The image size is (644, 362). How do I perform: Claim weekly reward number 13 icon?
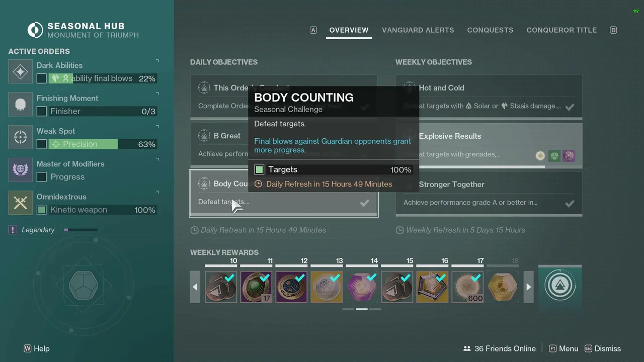point(327,287)
